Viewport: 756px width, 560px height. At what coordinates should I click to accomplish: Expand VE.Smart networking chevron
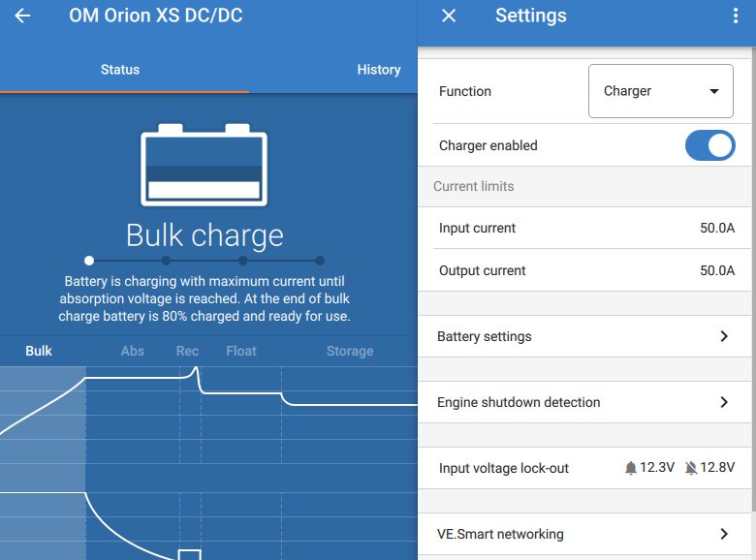(724, 534)
